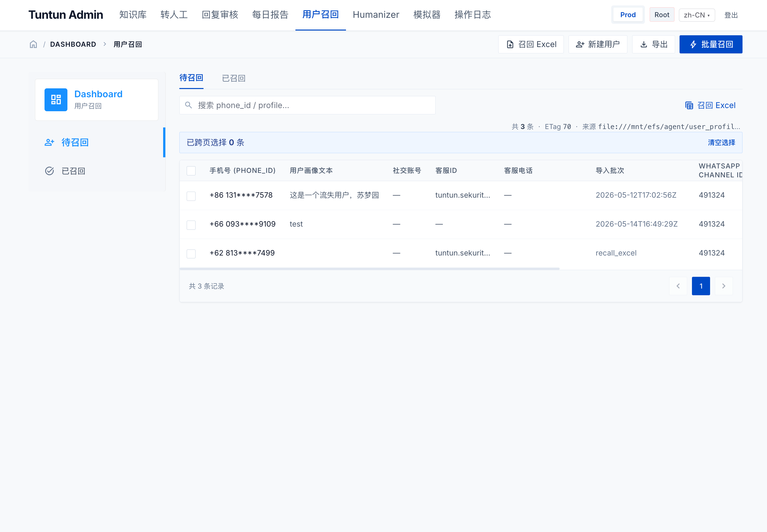Go to the next page arrow
The image size is (767, 532).
pyautogui.click(x=724, y=286)
